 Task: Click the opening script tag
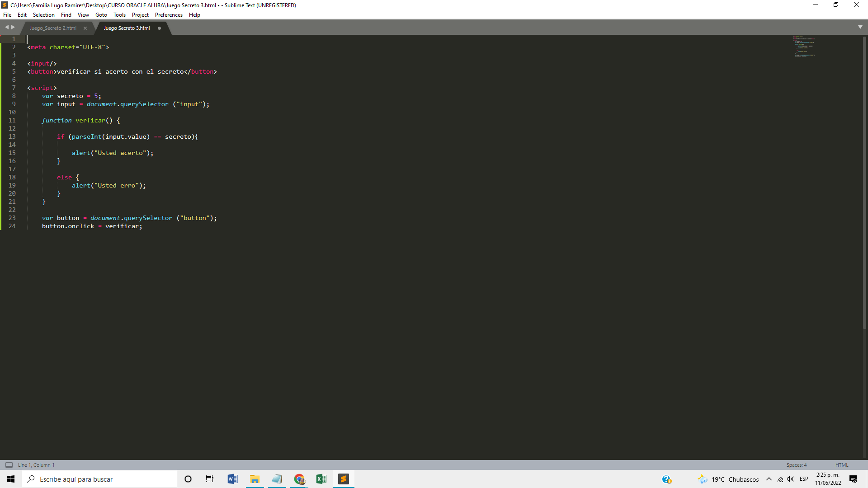42,88
